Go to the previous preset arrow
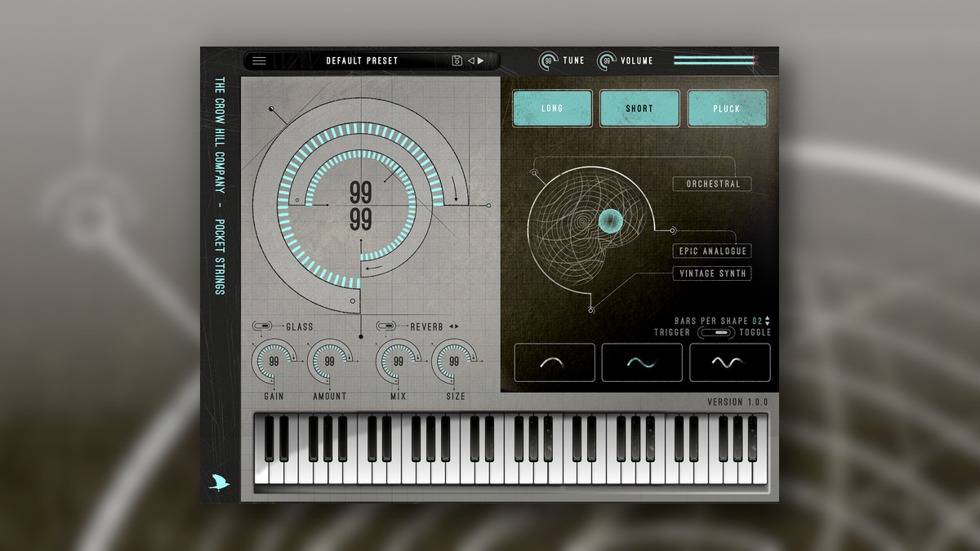The width and height of the screenshot is (980, 551). click(471, 60)
